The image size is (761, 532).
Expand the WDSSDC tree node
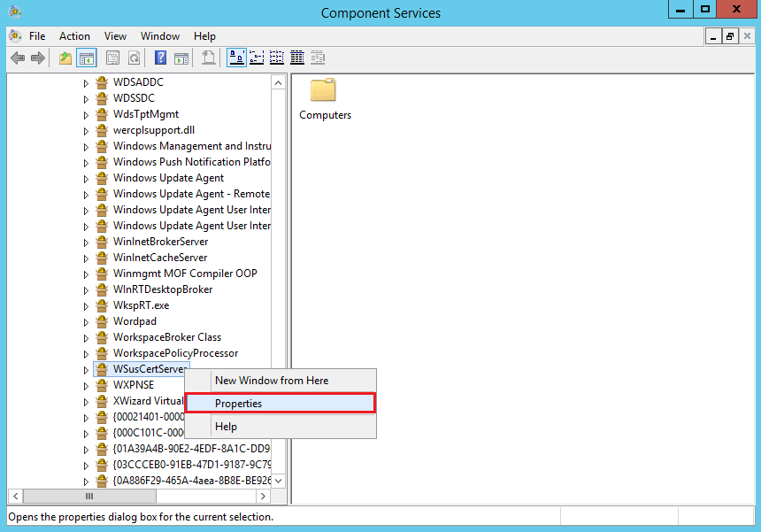click(x=86, y=99)
